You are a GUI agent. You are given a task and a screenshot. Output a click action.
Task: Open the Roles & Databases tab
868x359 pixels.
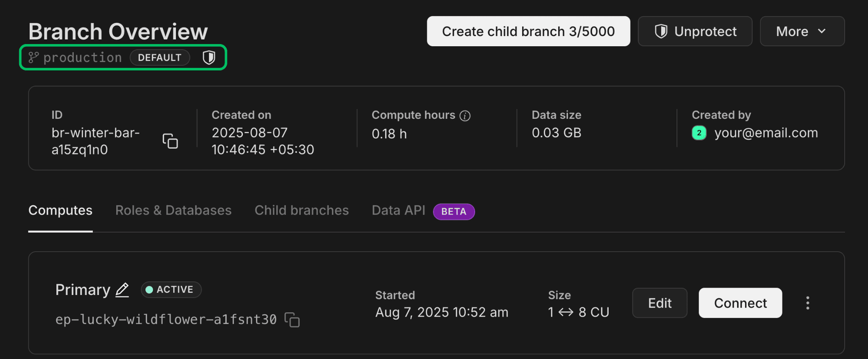[173, 211]
